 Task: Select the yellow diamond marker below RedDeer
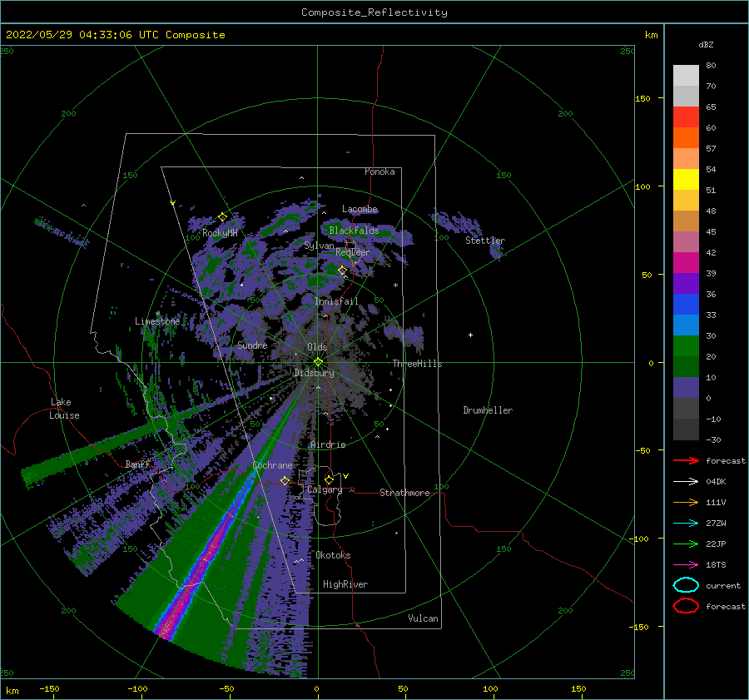click(342, 271)
